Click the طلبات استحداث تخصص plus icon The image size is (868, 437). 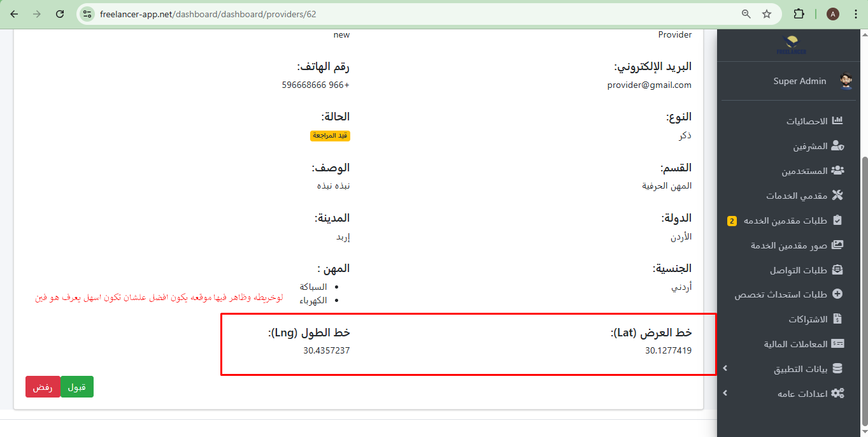pos(837,294)
